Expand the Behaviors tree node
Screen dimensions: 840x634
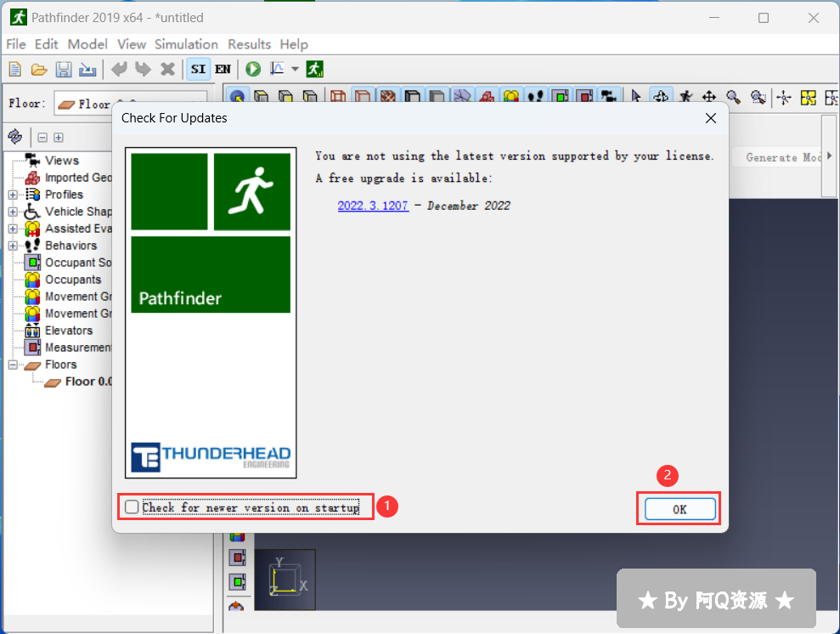point(13,246)
